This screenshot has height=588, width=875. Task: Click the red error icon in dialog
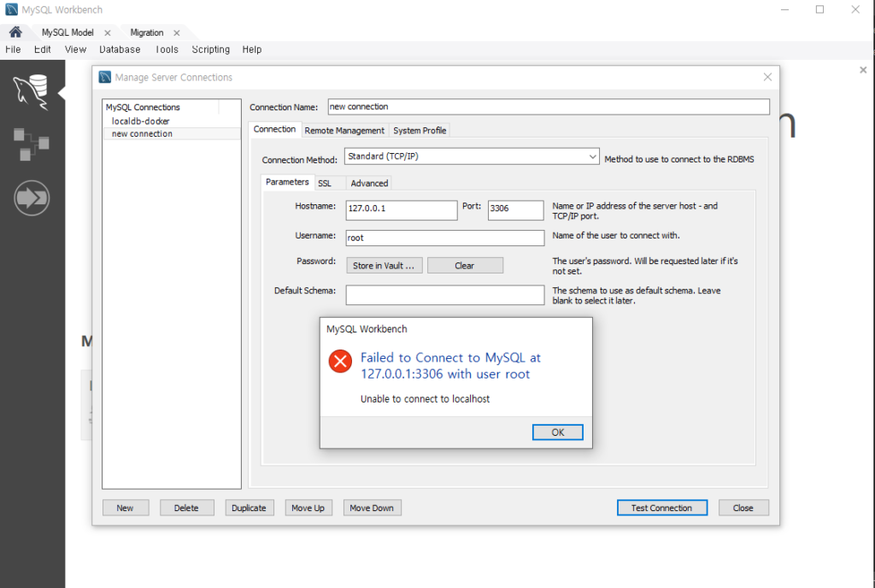click(x=340, y=361)
